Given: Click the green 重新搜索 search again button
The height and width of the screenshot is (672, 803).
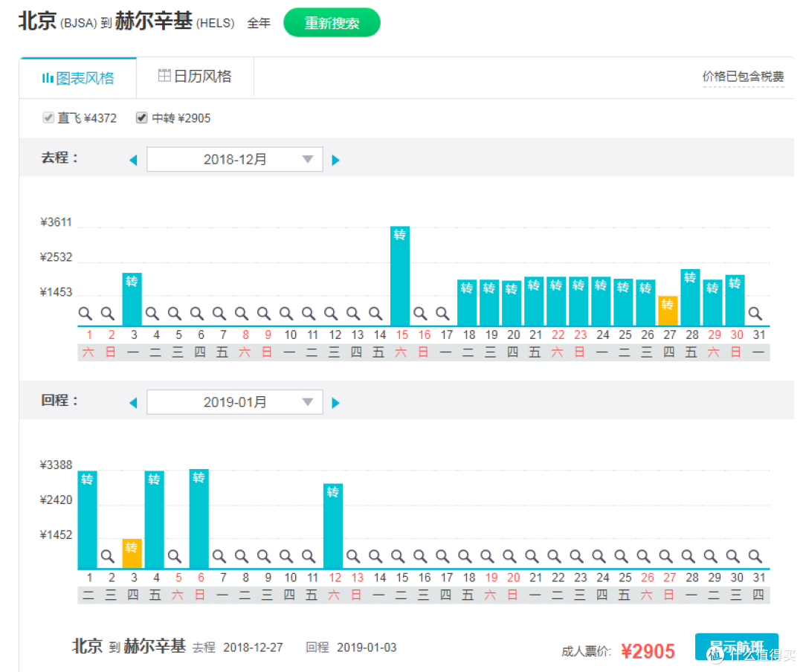Looking at the screenshot, I should [x=332, y=22].
